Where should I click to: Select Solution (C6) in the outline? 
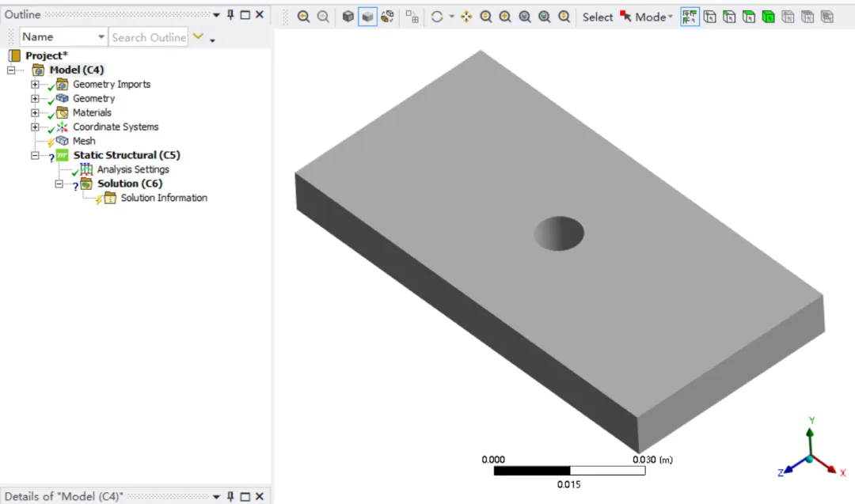130,184
